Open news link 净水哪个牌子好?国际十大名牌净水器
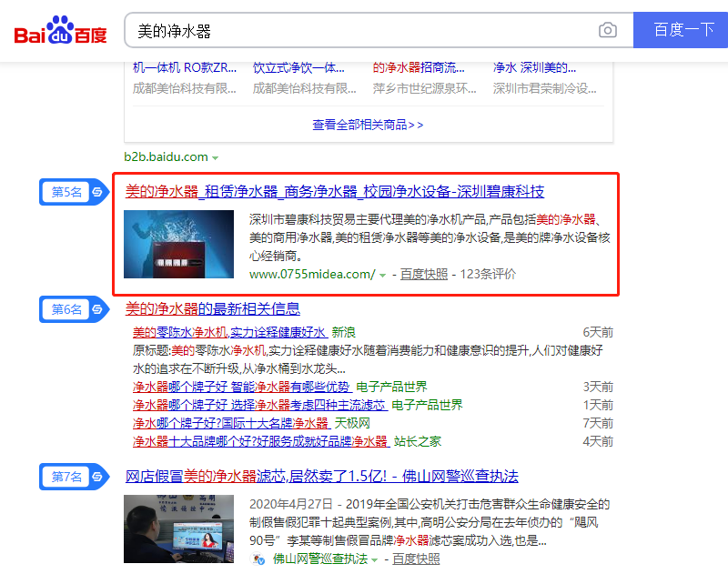Viewport: 728px width, 574px height. click(232, 423)
